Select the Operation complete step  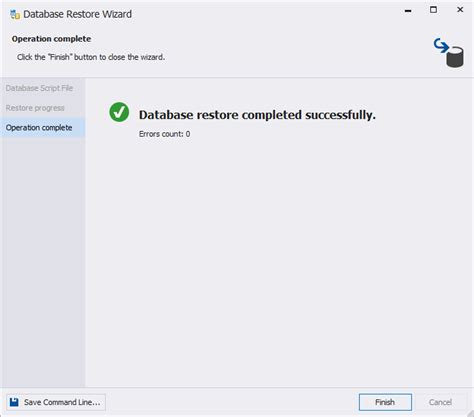coord(39,128)
